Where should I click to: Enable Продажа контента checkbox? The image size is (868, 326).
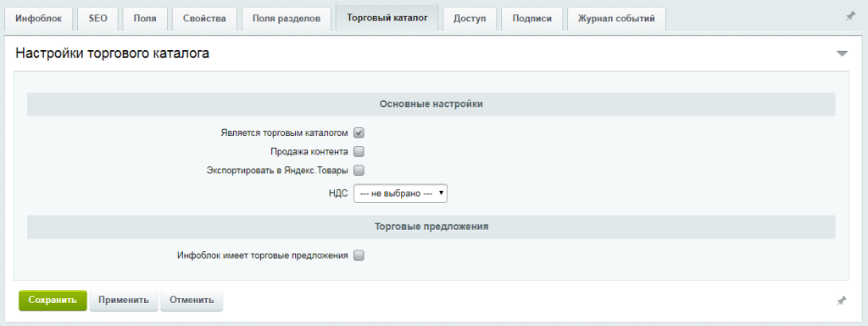tap(359, 151)
